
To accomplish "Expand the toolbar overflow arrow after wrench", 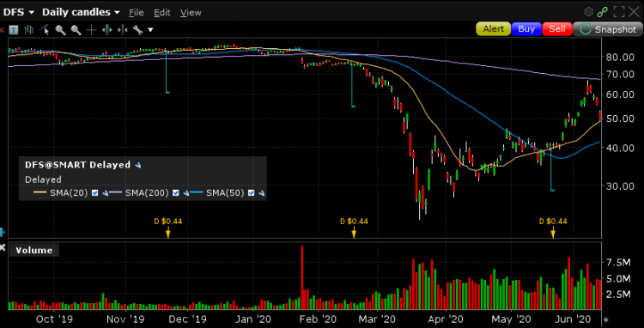I will [150, 30].
